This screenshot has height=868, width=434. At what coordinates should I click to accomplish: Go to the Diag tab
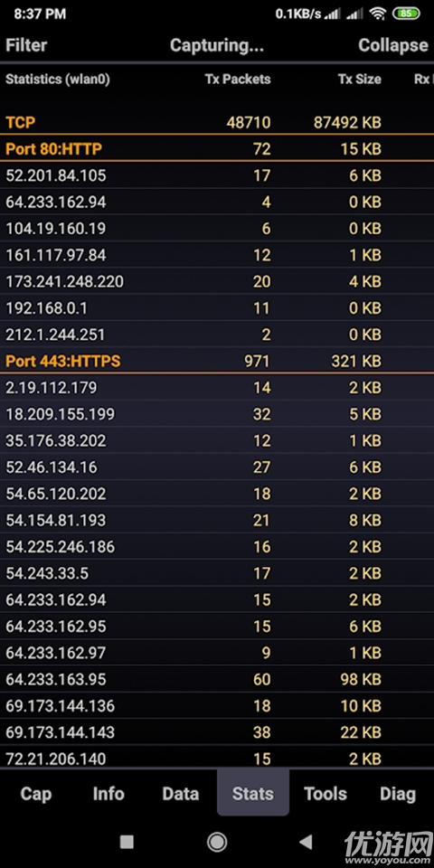tap(398, 793)
